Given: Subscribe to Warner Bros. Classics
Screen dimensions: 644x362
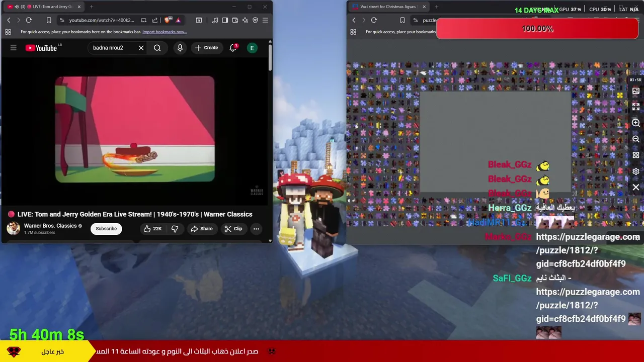Looking at the screenshot, I should tap(106, 229).
